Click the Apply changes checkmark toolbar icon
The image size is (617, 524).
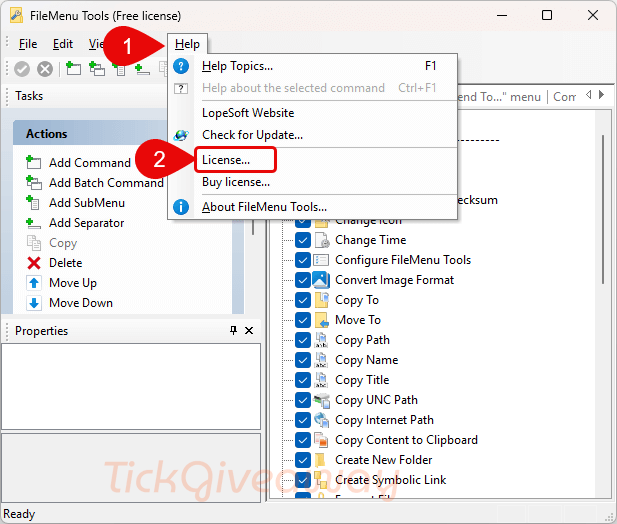pos(22,69)
